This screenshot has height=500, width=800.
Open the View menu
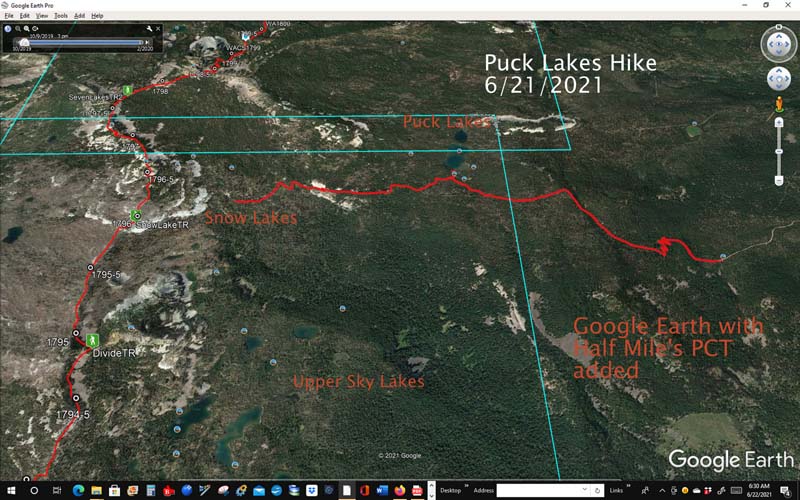(42, 16)
